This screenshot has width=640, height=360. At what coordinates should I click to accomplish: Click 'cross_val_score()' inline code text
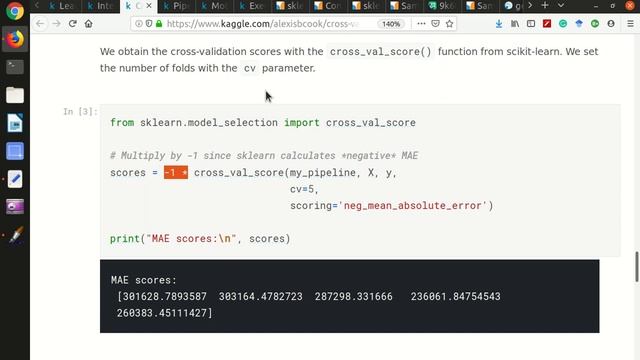(x=380, y=52)
